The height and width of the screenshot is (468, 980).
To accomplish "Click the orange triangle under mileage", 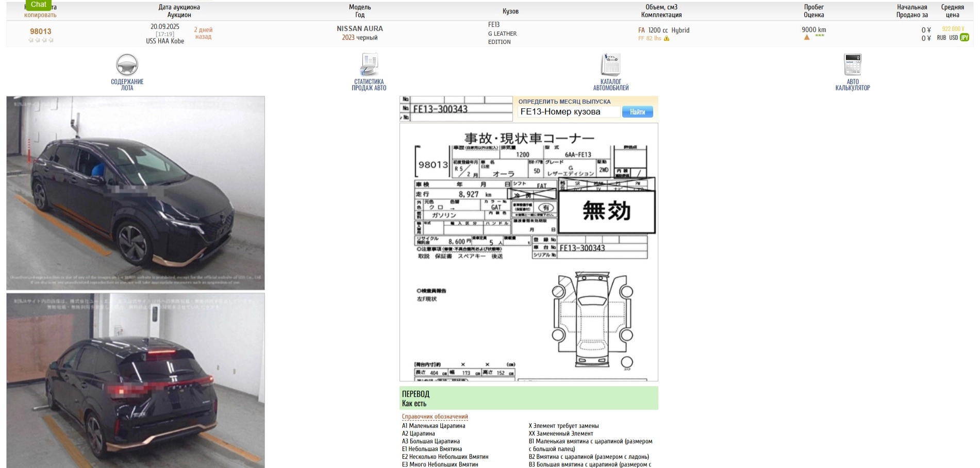I will tap(807, 37).
